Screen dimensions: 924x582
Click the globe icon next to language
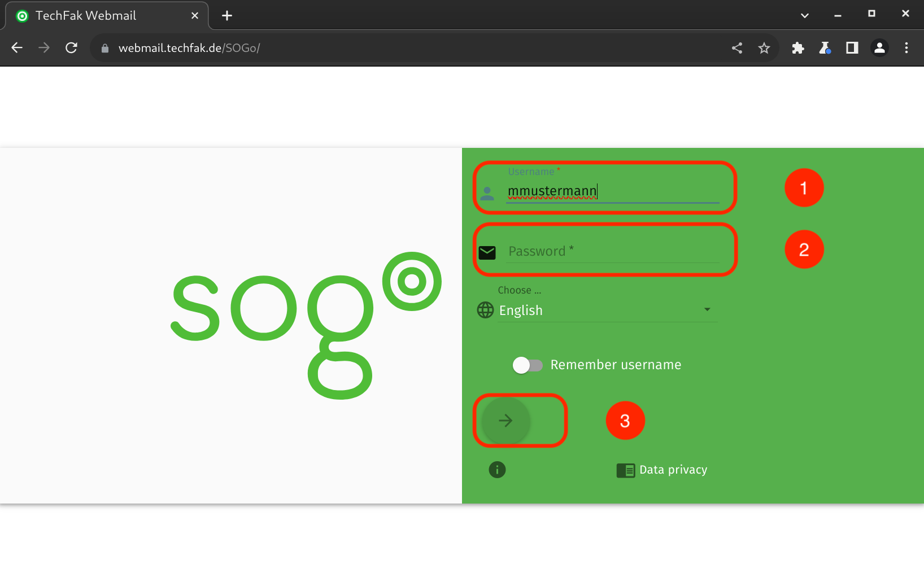(x=485, y=310)
